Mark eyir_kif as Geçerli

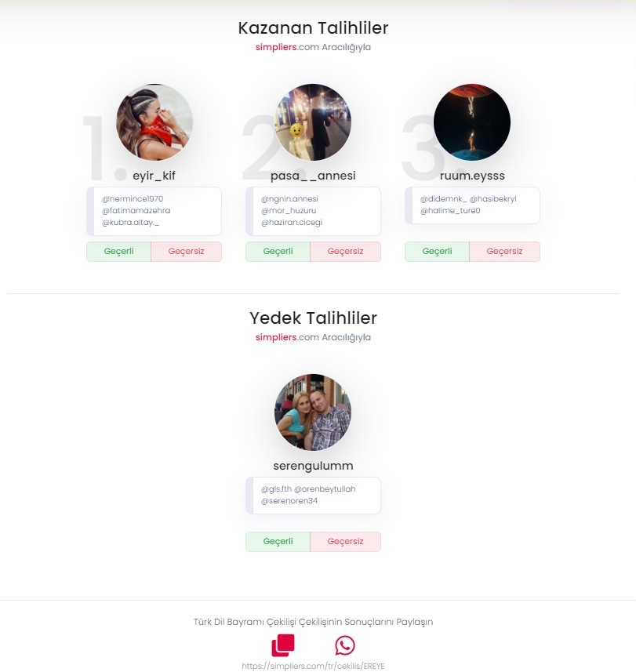pos(118,252)
